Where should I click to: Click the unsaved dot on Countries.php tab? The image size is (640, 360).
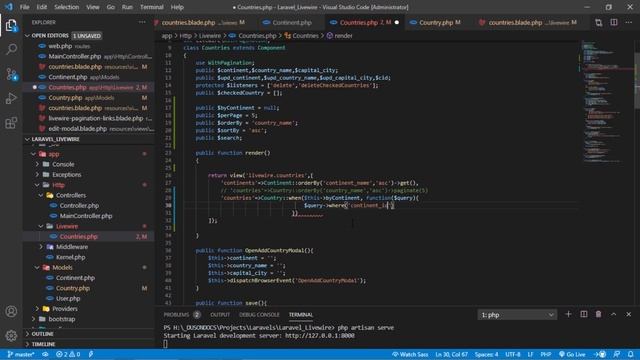pyautogui.click(x=396, y=22)
